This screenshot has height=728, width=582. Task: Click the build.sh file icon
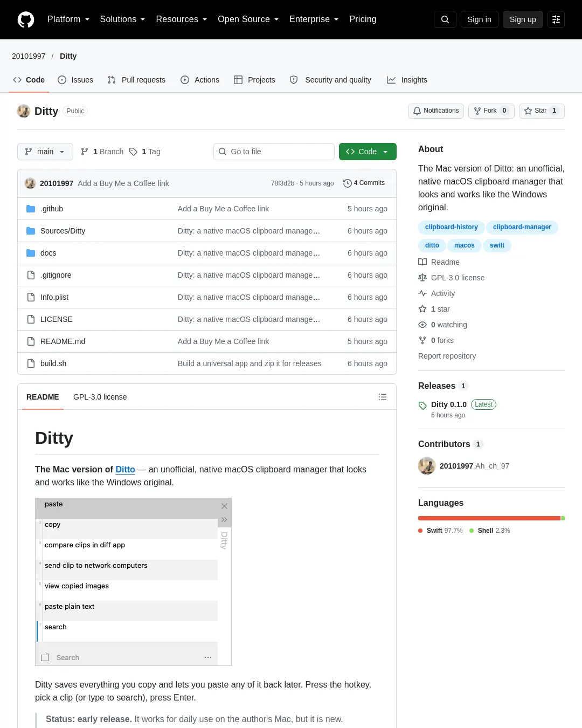(x=31, y=363)
